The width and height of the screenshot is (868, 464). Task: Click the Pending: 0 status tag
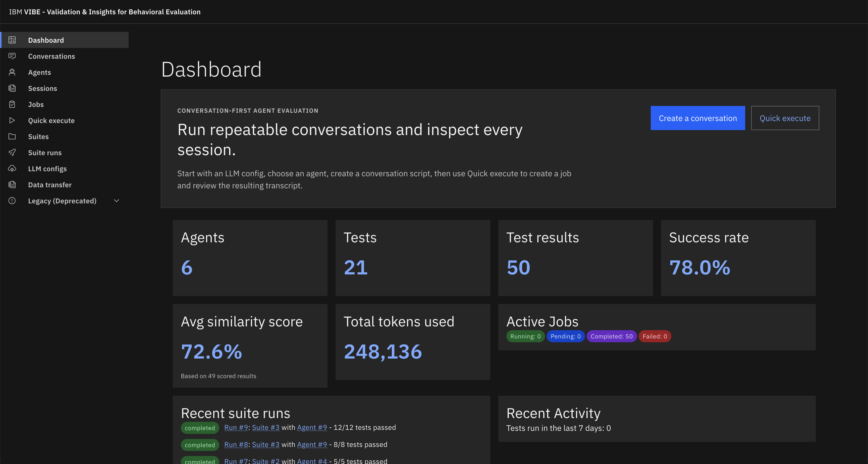565,336
